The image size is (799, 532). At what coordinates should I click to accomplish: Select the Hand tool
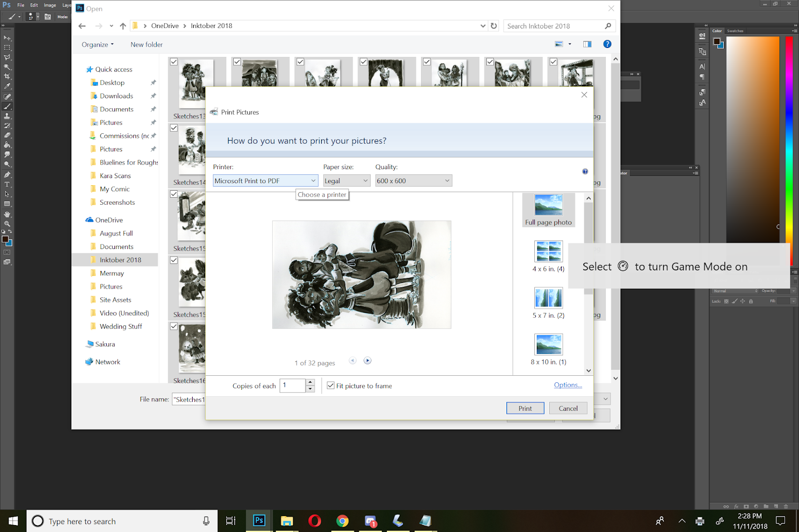coord(7,214)
